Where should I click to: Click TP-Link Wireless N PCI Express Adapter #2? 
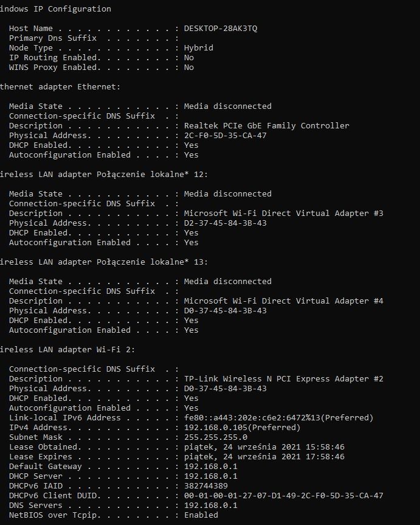click(x=283, y=379)
